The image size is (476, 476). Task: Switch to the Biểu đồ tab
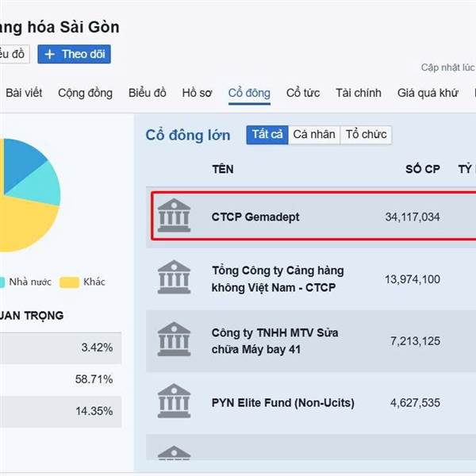(x=148, y=93)
